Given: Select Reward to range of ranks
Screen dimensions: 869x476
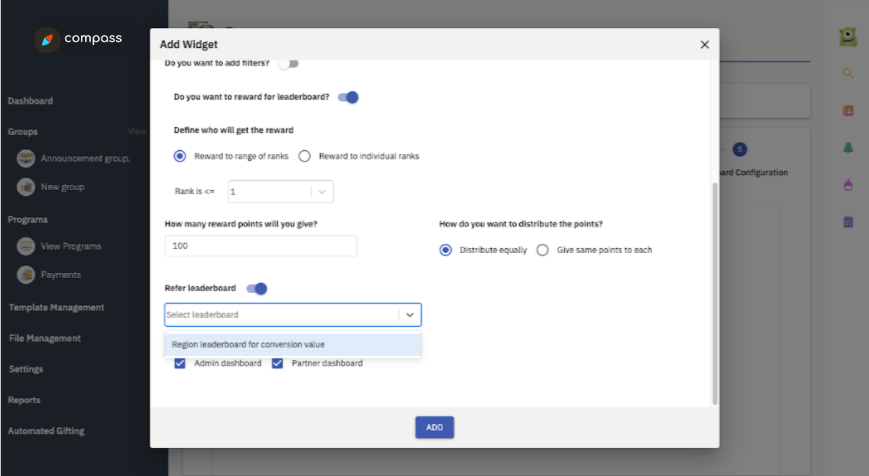Looking at the screenshot, I should 180,156.
